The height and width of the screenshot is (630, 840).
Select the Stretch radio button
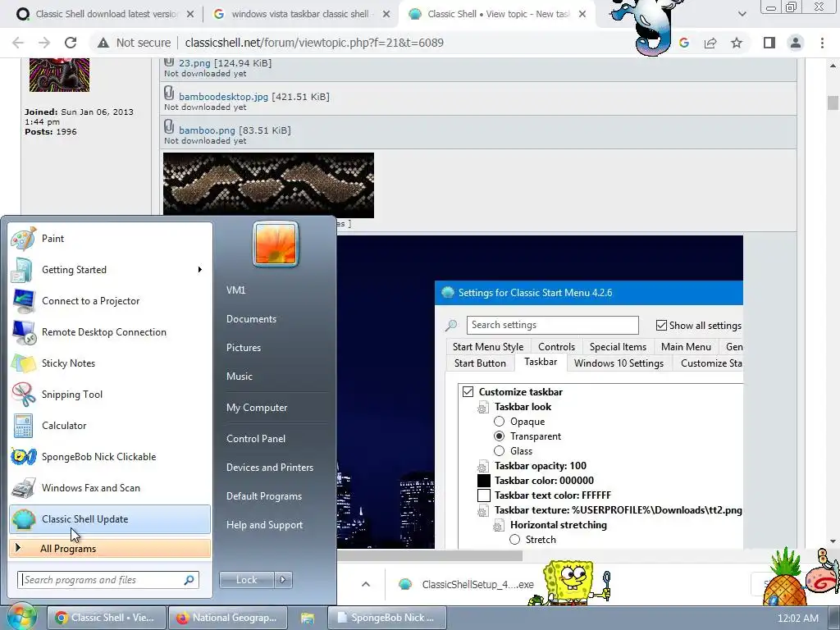click(515, 540)
